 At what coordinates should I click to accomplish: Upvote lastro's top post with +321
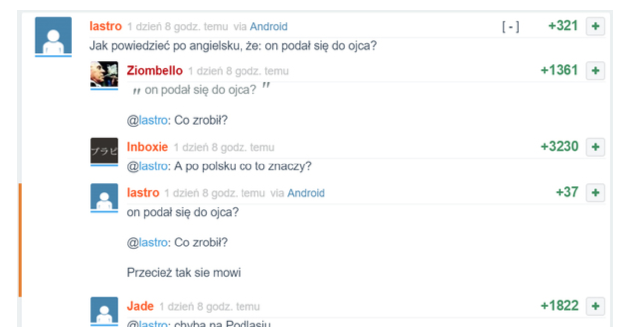[595, 26]
